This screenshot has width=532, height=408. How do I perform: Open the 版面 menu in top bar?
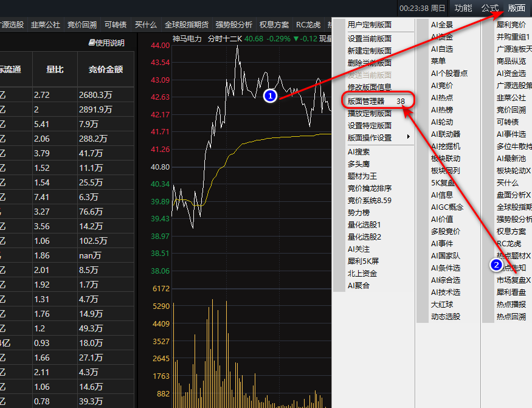coord(516,8)
